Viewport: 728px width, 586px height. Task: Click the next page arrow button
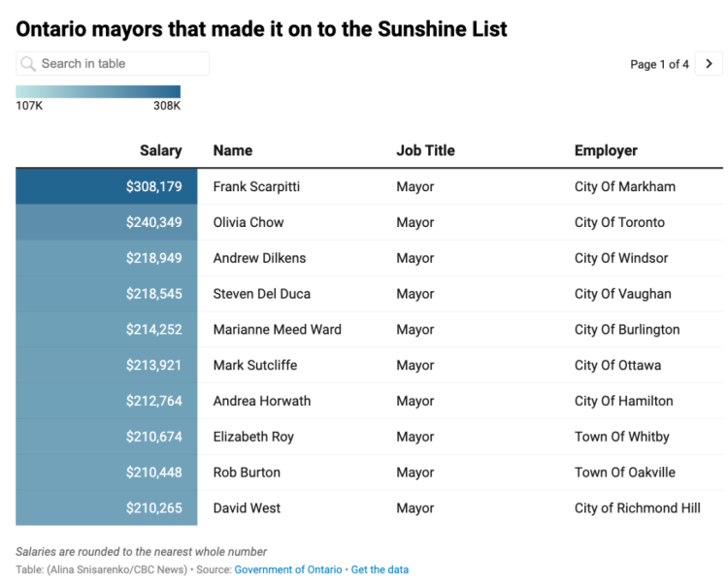point(709,64)
